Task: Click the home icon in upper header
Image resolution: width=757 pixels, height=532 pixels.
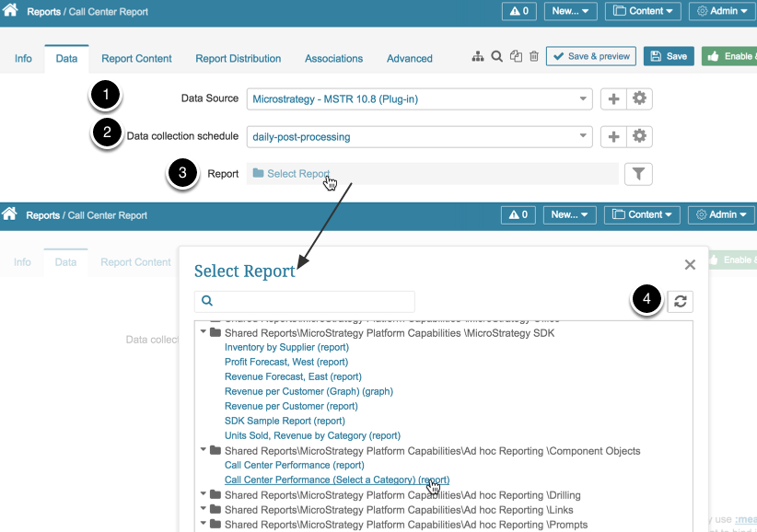Action: [10, 9]
